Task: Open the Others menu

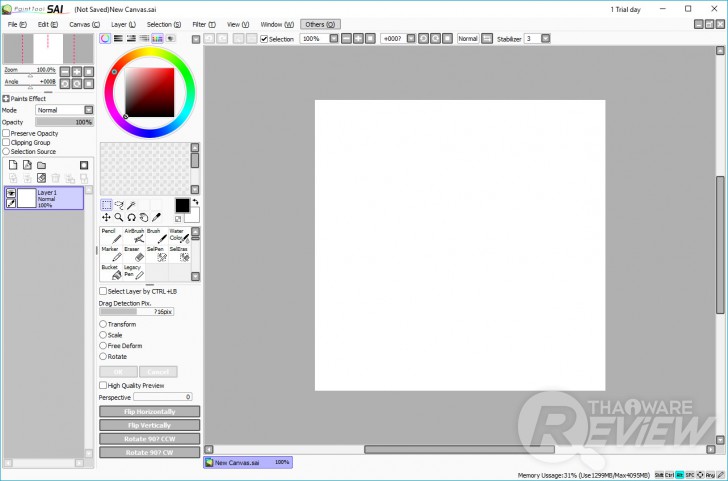Action: click(x=320, y=24)
